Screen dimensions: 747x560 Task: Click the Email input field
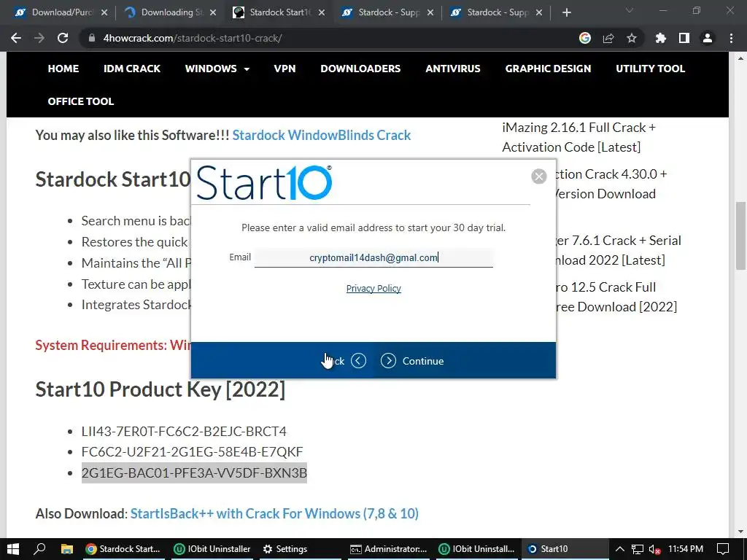click(x=373, y=257)
